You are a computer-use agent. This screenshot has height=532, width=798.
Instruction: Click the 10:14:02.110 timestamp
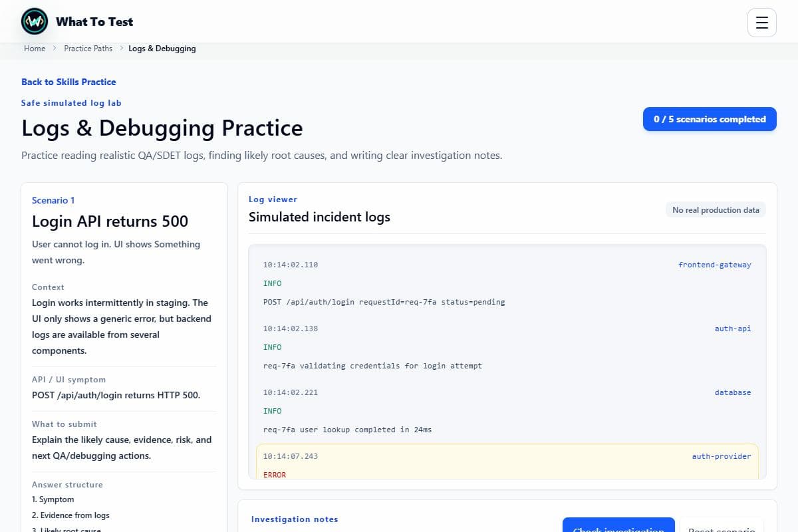pos(291,265)
